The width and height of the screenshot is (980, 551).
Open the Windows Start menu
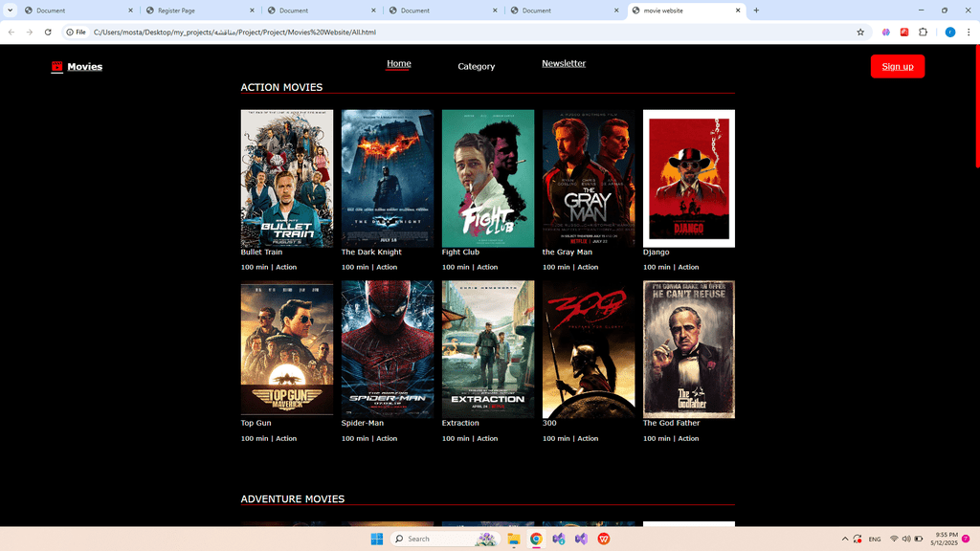[377, 539]
